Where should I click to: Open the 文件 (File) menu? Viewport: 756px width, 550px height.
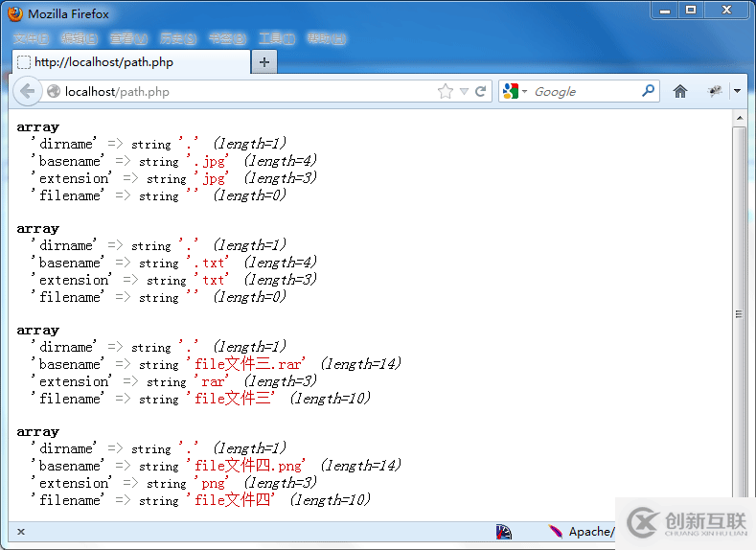coord(31,38)
